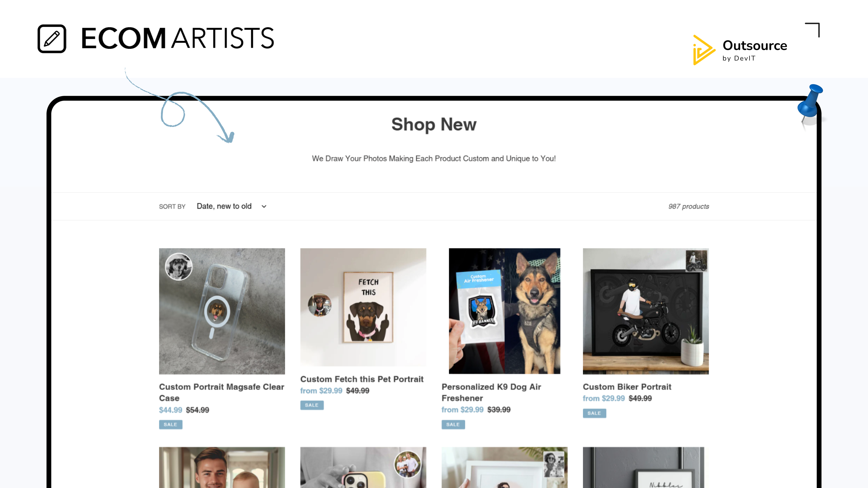Click the biker portrait product image
This screenshot has width=868, height=488.
coord(645,311)
